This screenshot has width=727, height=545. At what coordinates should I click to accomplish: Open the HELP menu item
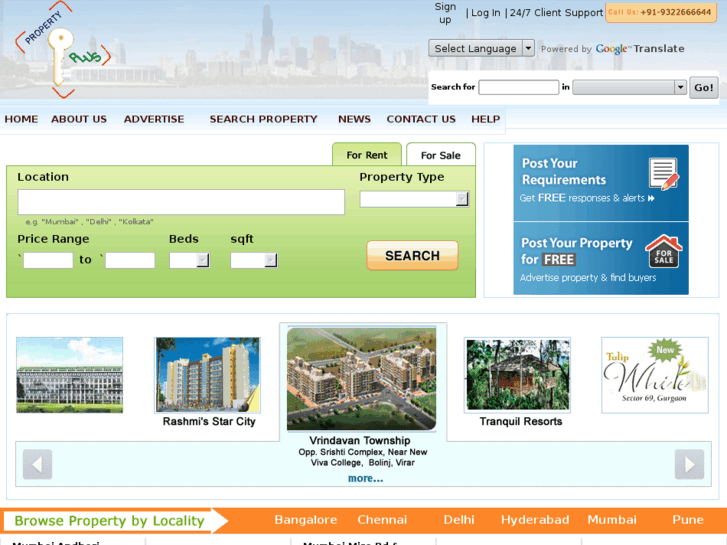click(x=485, y=119)
